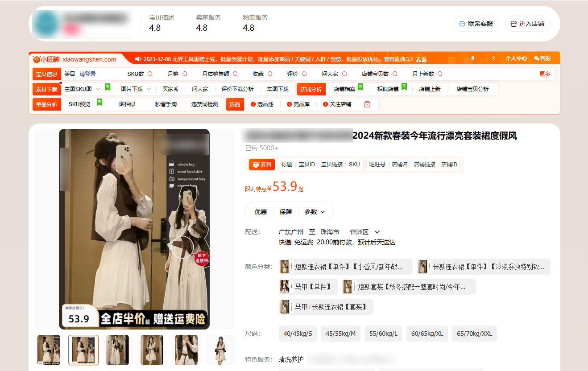Click the orange 复制 copy button
The width and height of the screenshot is (588, 371).
click(262, 165)
